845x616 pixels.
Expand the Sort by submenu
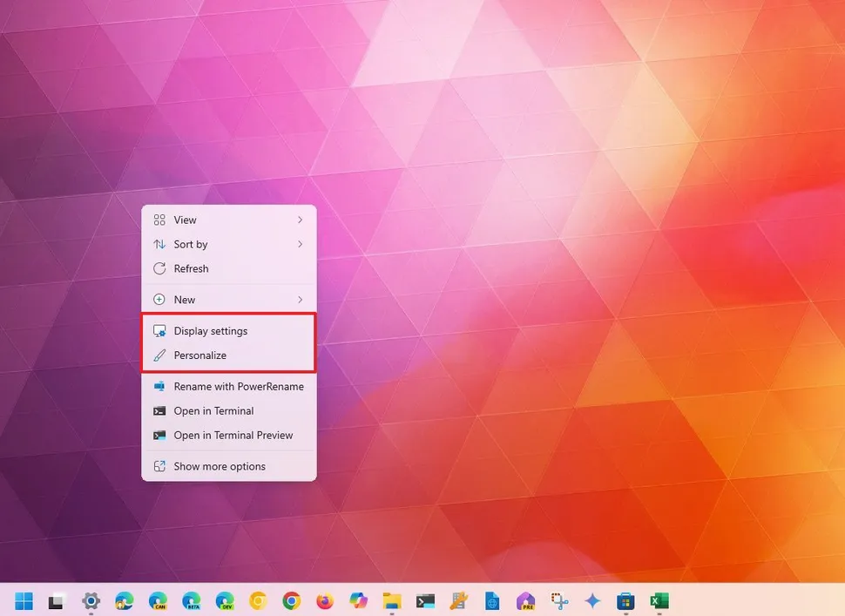coord(228,244)
